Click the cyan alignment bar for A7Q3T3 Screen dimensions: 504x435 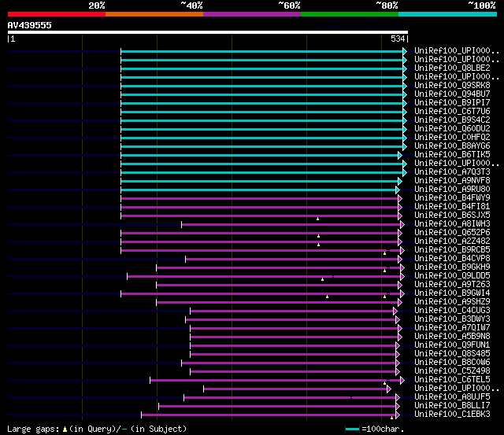point(262,173)
